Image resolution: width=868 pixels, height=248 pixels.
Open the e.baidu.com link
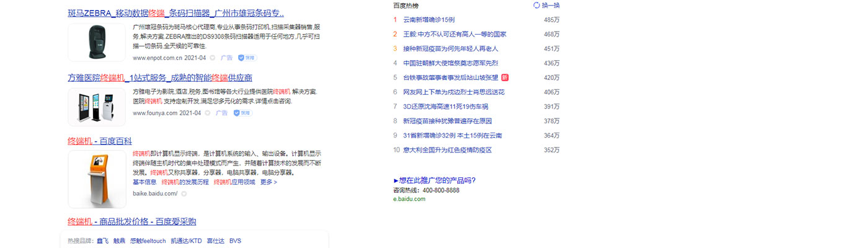tap(409, 199)
